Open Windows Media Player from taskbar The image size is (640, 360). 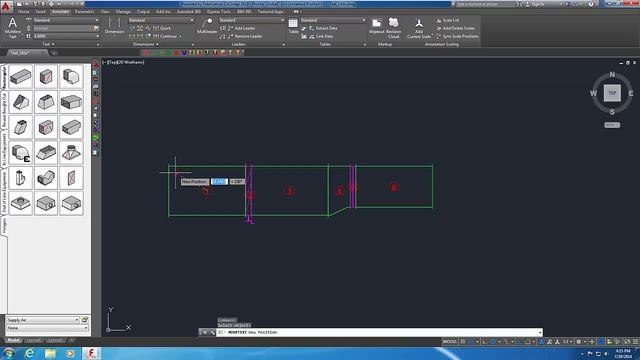[70, 353]
